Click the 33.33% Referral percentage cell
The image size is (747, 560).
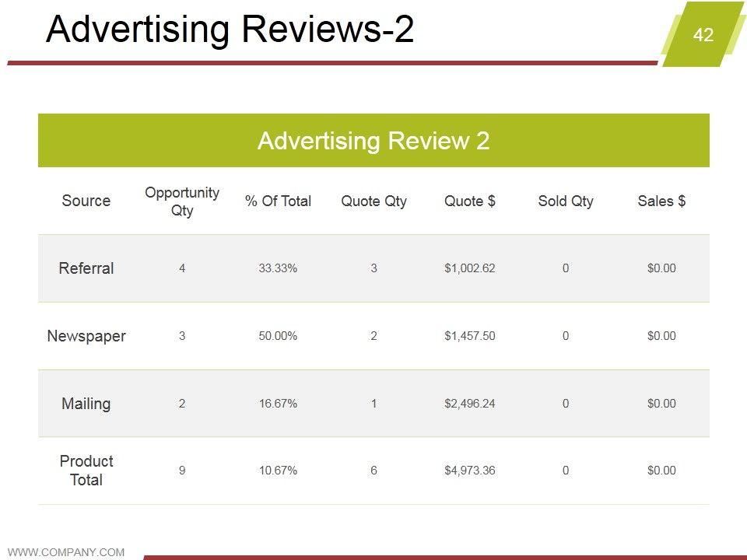tap(278, 268)
